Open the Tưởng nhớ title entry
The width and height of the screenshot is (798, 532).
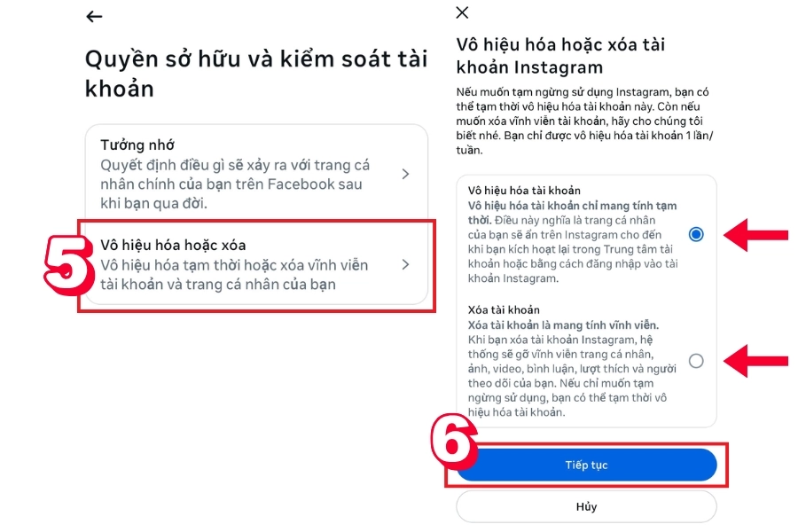[137, 145]
